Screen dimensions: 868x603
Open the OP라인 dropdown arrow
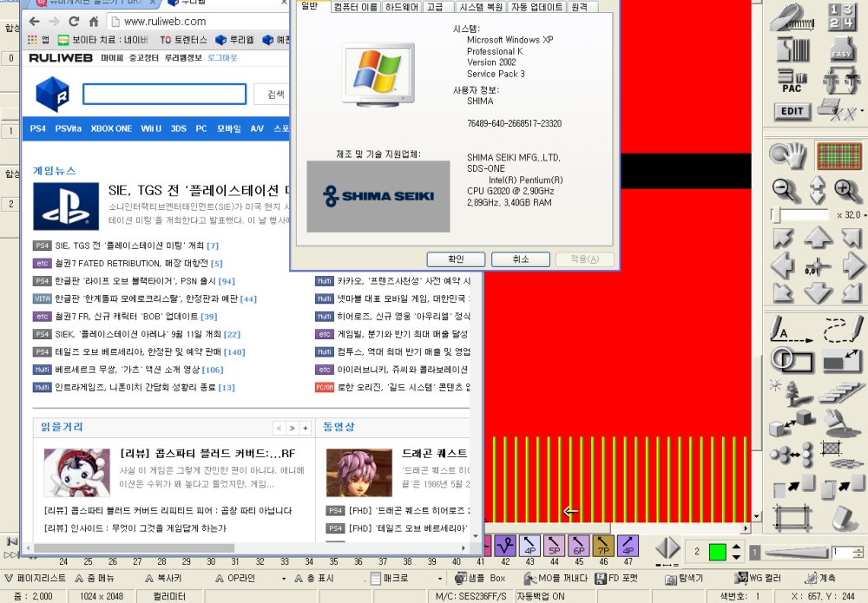click(284, 579)
